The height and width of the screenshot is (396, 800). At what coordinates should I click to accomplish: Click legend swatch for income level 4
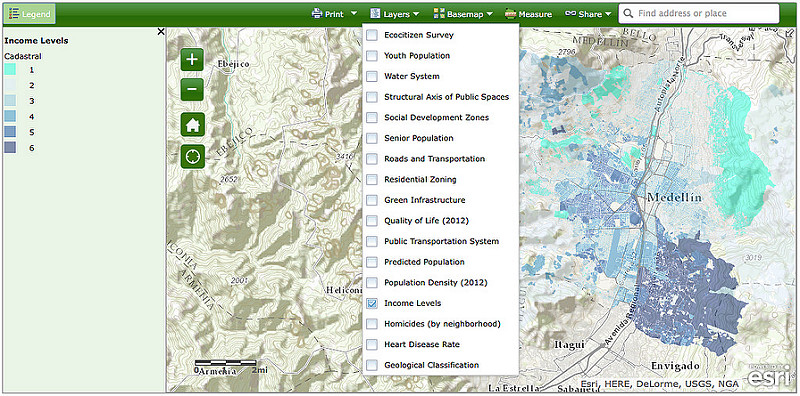tap(10, 117)
